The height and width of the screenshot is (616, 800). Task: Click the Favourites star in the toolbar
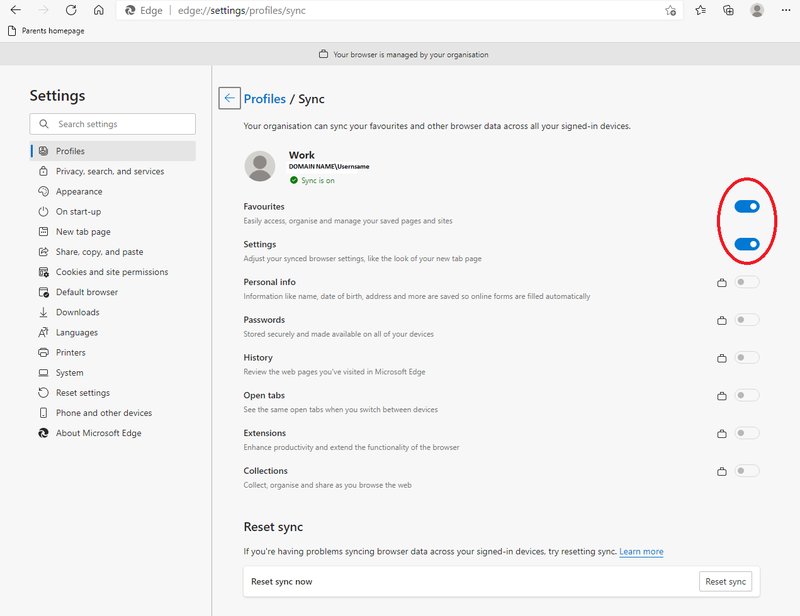pyautogui.click(x=700, y=11)
